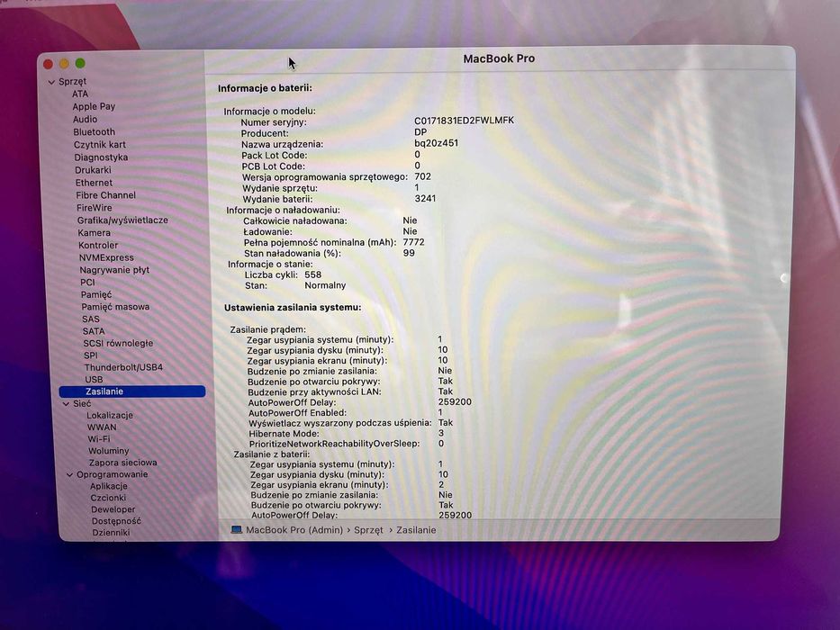Open SPI in sidebar
Viewport: 840px width, 630px height.
coord(91,355)
